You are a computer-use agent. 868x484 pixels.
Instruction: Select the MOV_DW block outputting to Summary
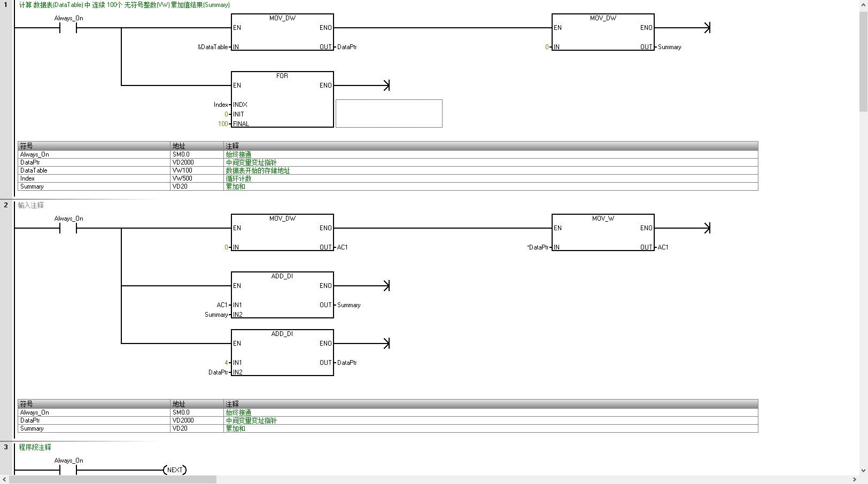tap(603, 32)
